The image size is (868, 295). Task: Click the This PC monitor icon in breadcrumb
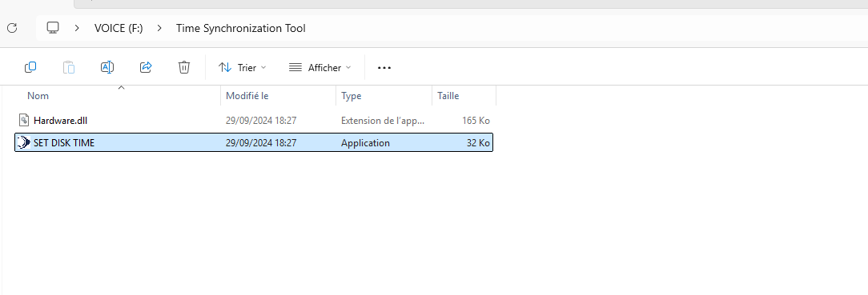point(53,28)
